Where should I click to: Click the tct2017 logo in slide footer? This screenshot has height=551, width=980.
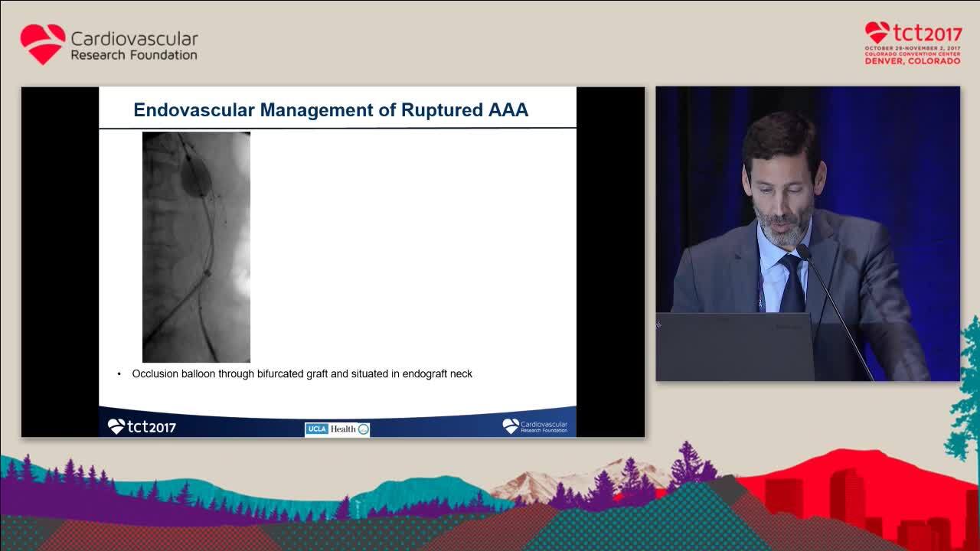pyautogui.click(x=142, y=426)
